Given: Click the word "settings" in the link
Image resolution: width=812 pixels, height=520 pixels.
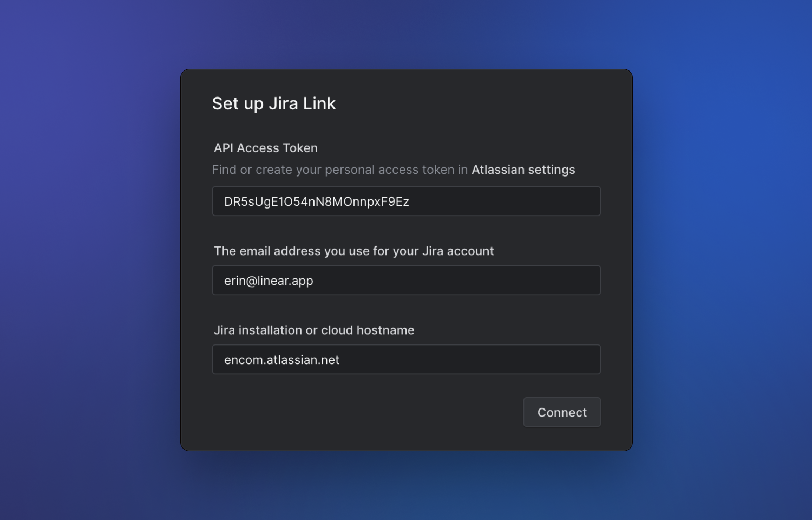Looking at the screenshot, I should 551,170.
